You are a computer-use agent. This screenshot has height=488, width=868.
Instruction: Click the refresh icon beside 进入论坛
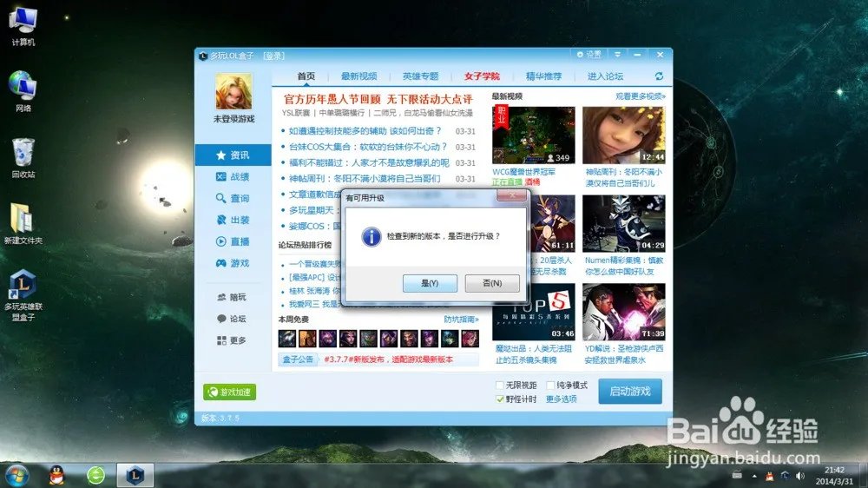pos(659,76)
